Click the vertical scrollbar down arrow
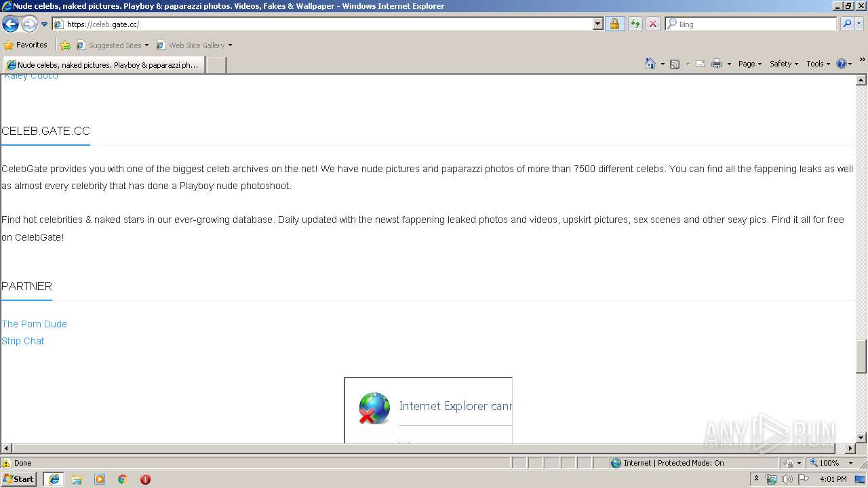The height and width of the screenshot is (488, 868). [861, 438]
